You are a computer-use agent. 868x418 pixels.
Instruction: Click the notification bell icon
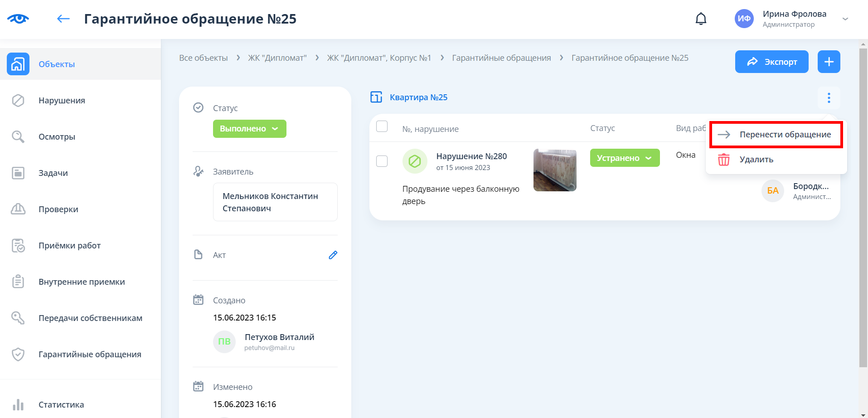701,19
